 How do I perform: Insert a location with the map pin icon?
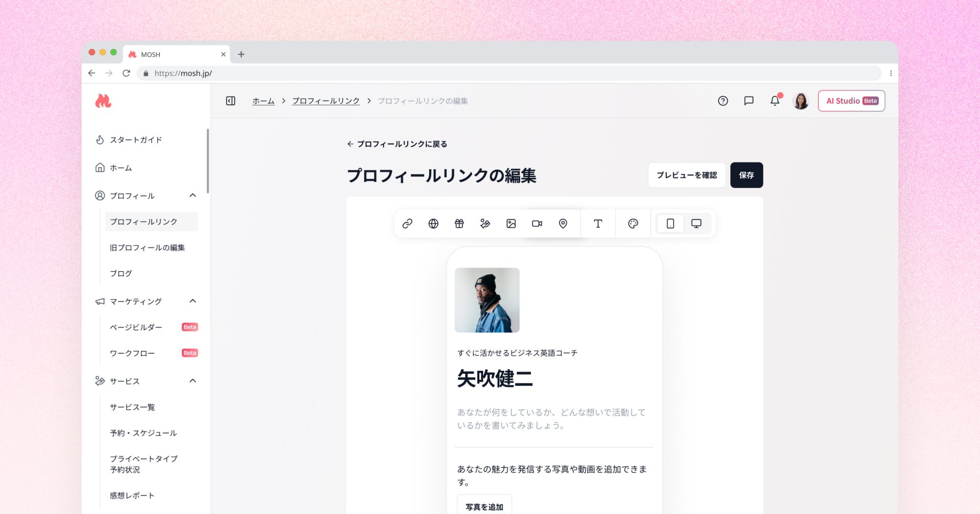(x=563, y=223)
